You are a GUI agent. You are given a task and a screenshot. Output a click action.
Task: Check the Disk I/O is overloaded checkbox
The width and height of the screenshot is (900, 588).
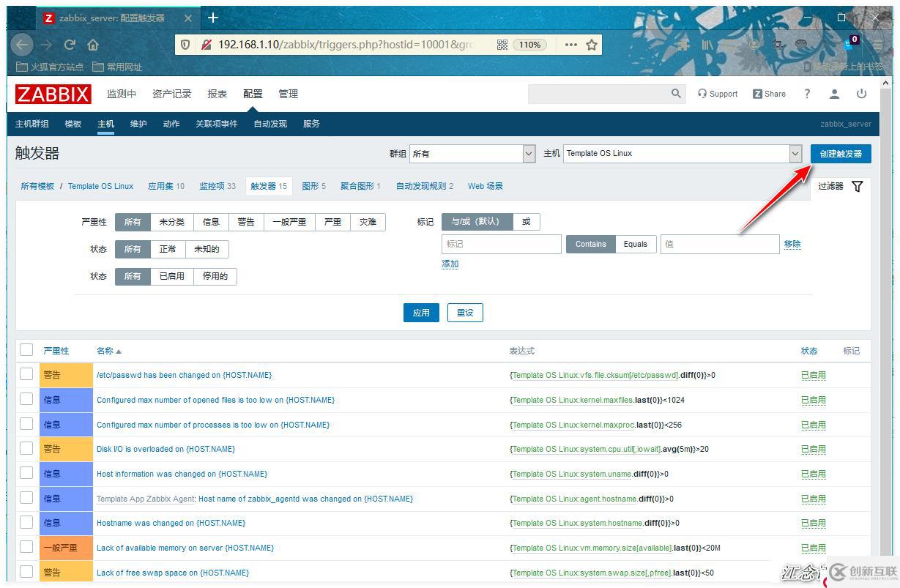[x=26, y=448]
